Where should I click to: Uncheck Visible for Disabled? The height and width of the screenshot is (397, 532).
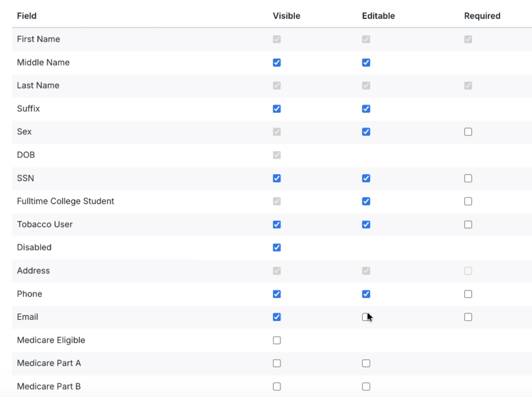point(277,247)
